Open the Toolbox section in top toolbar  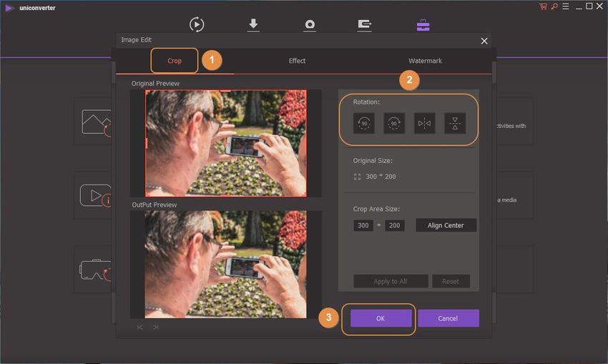pyautogui.click(x=423, y=24)
